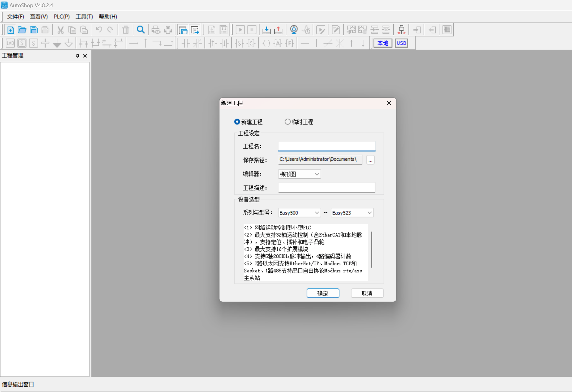572x392 pixels.
Task: Open the Easy500 series dropdown
Action: pos(299,213)
